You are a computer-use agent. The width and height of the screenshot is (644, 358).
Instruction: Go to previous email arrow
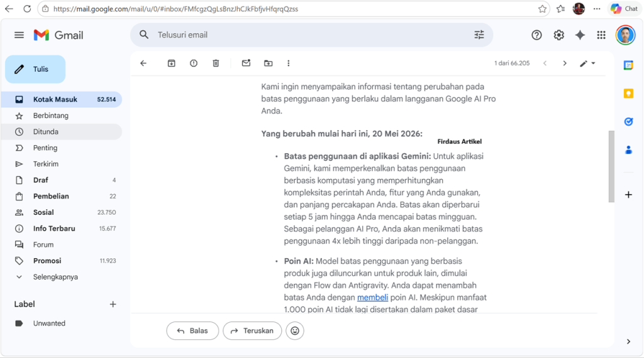pos(545,63)
